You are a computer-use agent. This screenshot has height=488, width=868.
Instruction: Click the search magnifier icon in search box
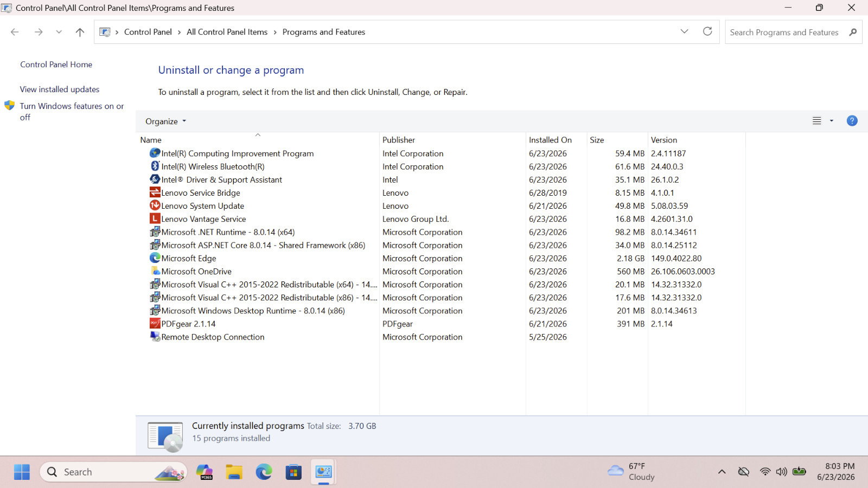[853, 32]
